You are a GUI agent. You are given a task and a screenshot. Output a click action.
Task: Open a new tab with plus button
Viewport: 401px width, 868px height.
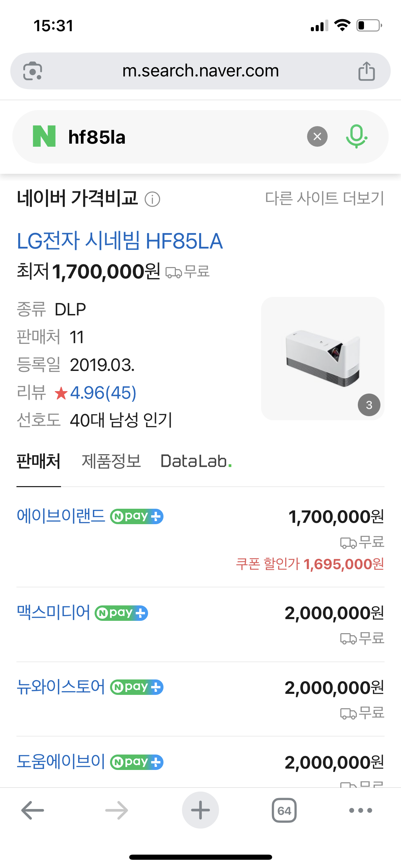[x=200, y=810]
